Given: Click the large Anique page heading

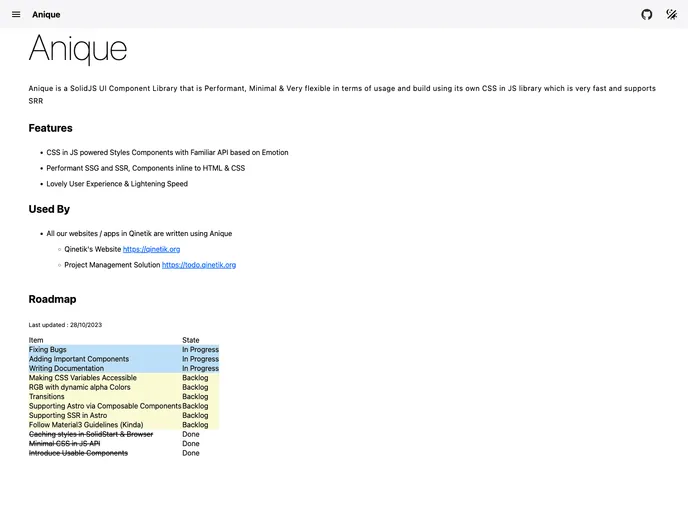Looking at the screenshot, I should [78, 49].
